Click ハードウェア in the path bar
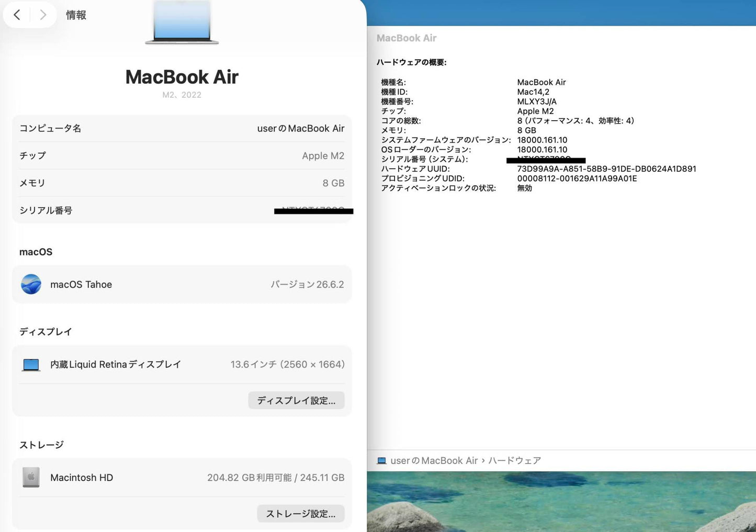The width and height of the screenshot is (756, 532). coord(514,461)
